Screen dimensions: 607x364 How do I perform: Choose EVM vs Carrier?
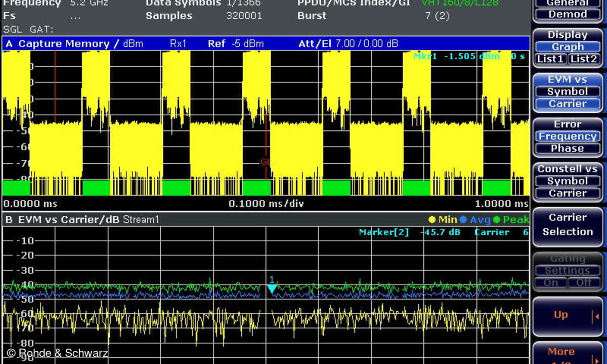click(x=568, y=104)
